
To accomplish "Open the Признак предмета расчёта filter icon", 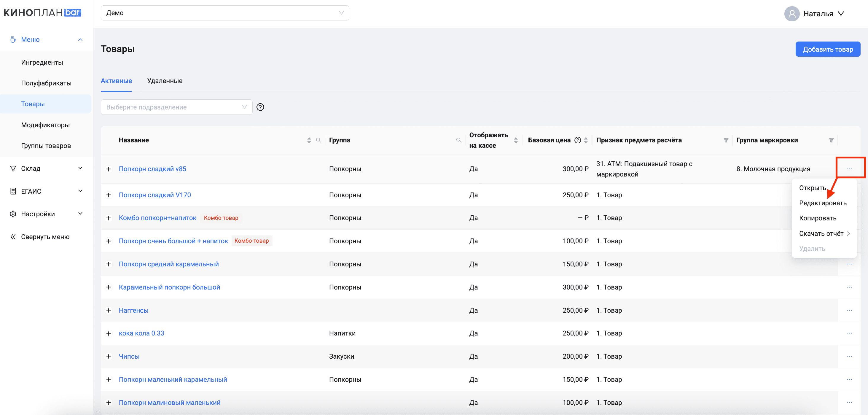I will click(x=726, y=140).
